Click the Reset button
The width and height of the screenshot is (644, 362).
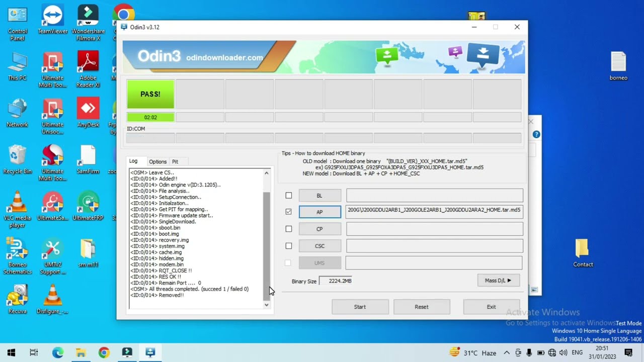point(422,307)
